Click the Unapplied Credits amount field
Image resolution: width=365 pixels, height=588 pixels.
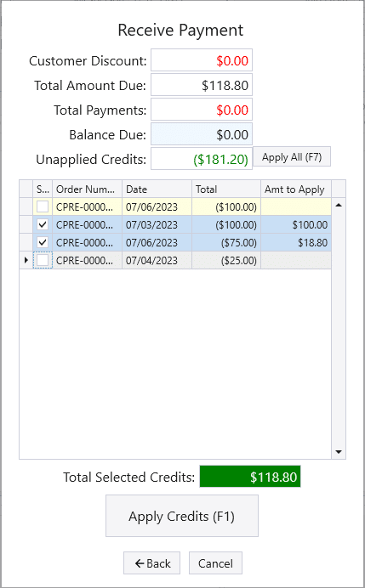click(202, 159)
